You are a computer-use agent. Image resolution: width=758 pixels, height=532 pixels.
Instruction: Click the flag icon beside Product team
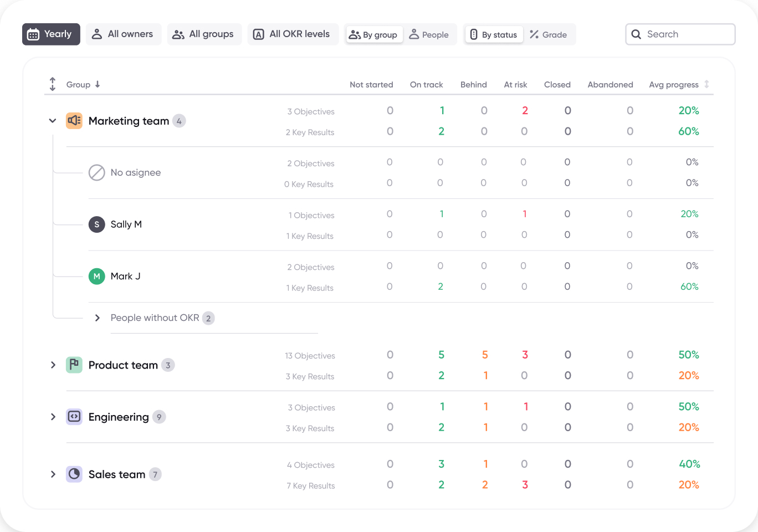[x=74, y=365]
